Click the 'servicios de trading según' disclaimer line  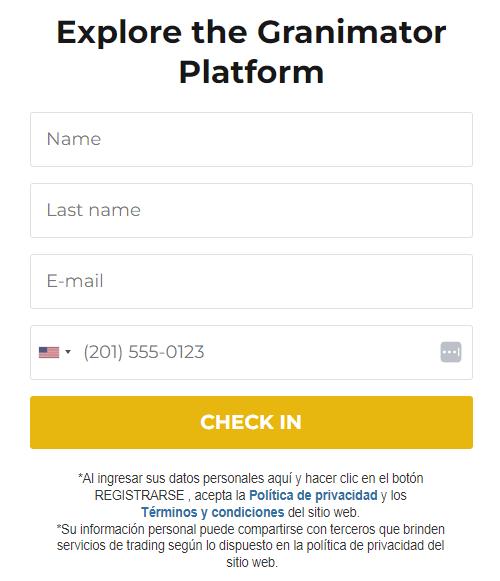tap(251, 545)
